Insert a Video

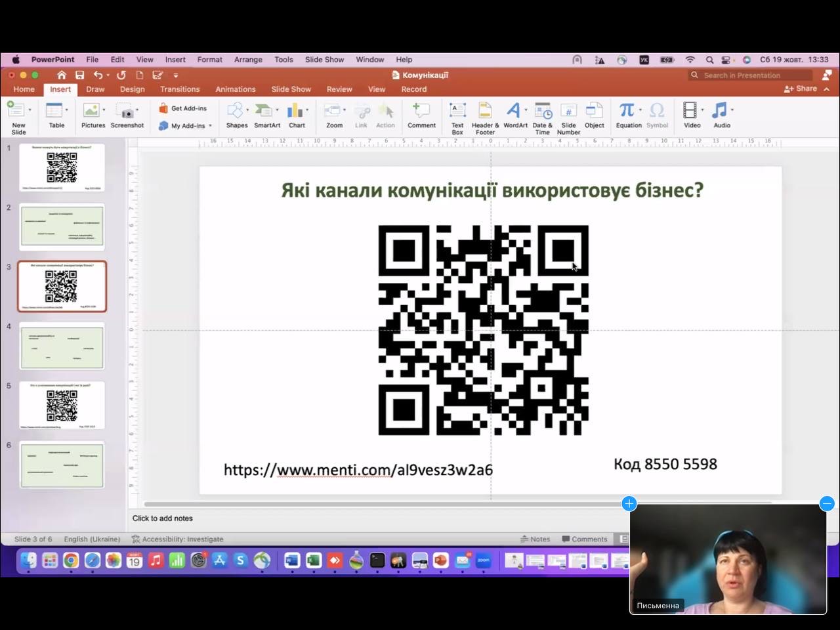pyautogui.click(x=691, y=115)
